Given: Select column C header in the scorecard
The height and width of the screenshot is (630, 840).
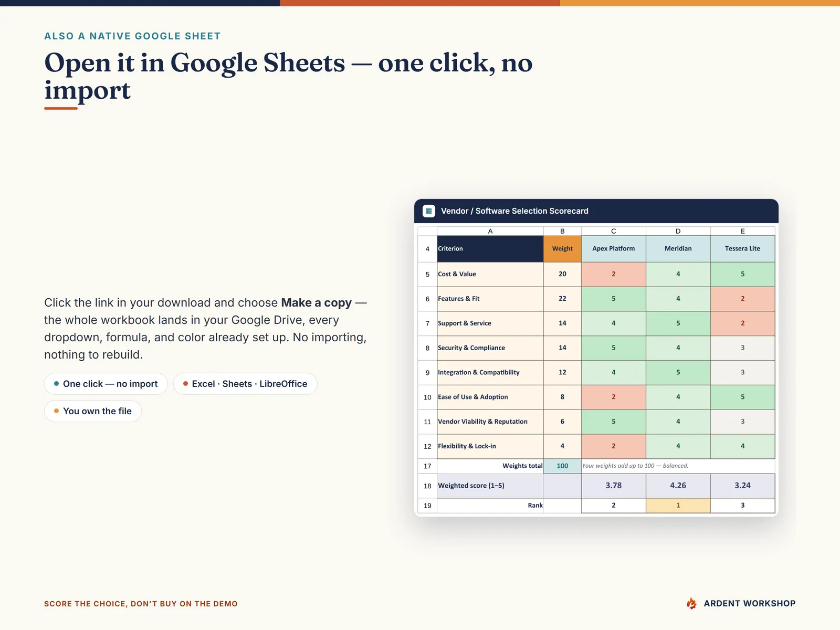Looking at the screenshot, I should [614, 231].
